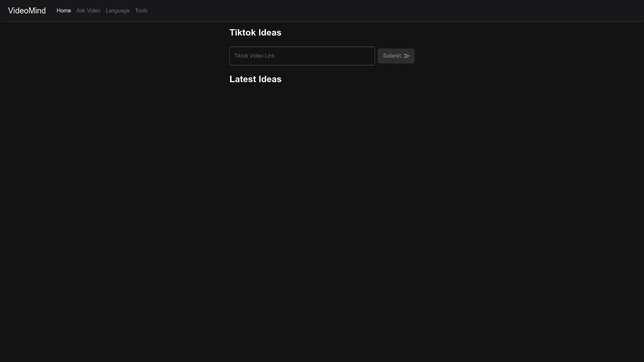Go to the Ask Video page
The width and height of the screenshot is (644, 362).
[88, 10]
